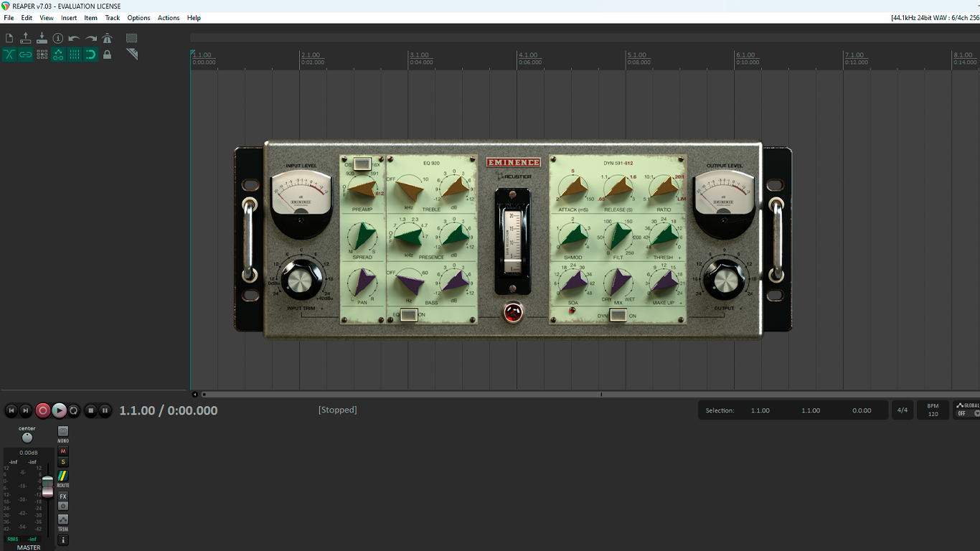Click the 4/4 time signature box
Image resolution: width=980 pixels, height=551 pixels.
click(x=903, y=410)
